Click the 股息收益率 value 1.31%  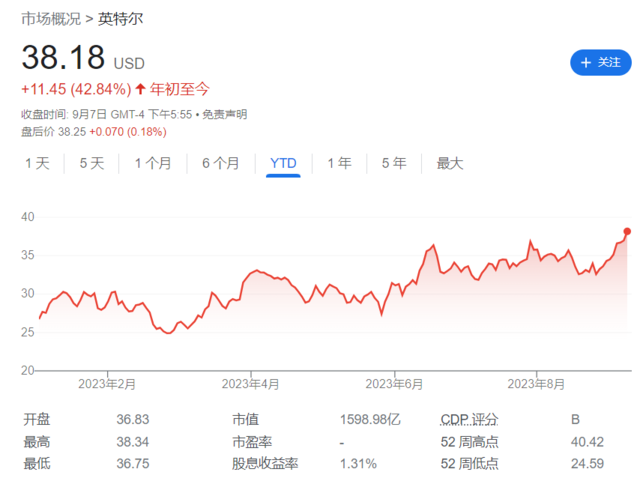(358, 464)
